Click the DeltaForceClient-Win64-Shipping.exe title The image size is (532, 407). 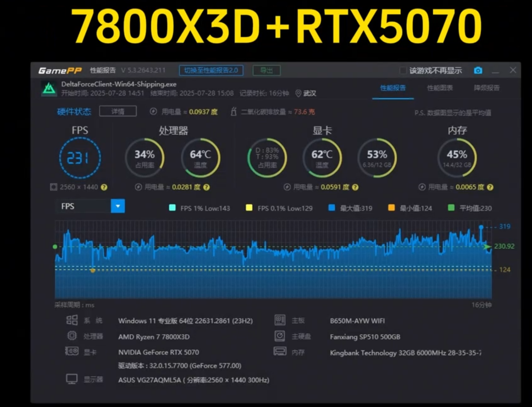pyautogui.click(x=119, y=84)
